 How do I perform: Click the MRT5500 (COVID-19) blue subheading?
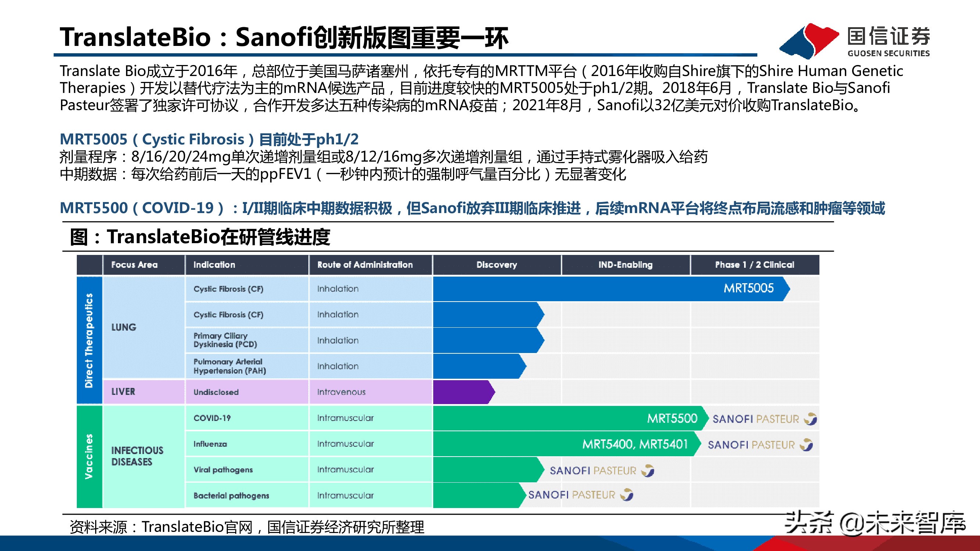(x=472, y=208)
